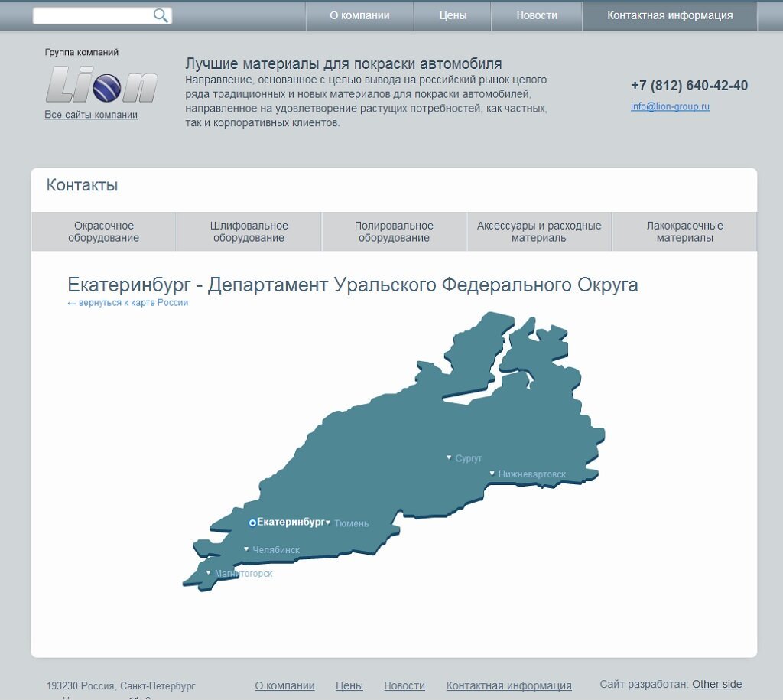The width and height of the screenshot is (783, 700).
Task: Select the Екатеринбург city marker on map
Action: (253, 523)
